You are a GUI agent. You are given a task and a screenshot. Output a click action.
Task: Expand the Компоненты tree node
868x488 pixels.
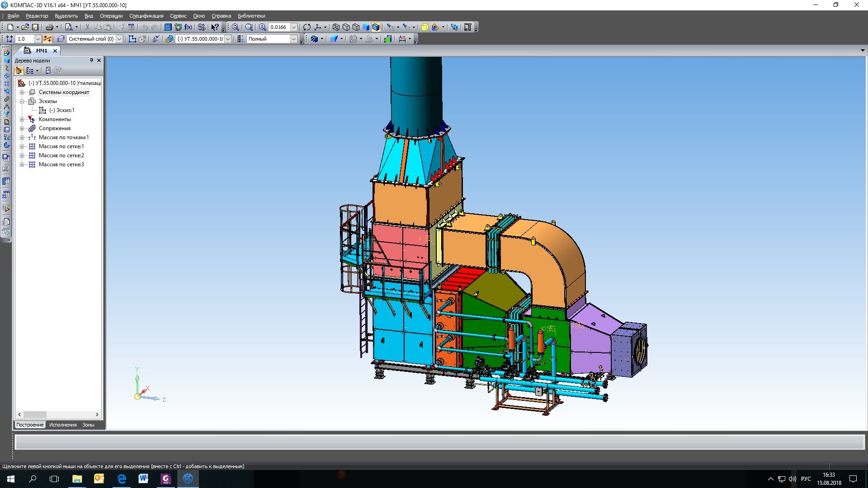pyautogui.click(x=22, y=119)
